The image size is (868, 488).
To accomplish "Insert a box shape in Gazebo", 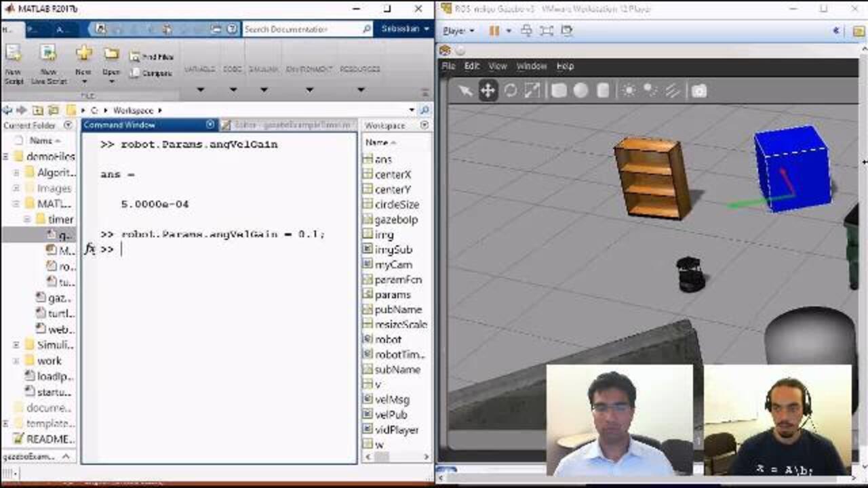I will tap(558, 91).
